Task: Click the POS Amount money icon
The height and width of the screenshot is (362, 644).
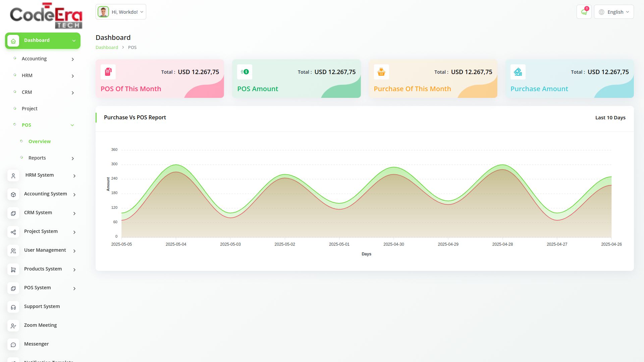Action: point(245,72)
